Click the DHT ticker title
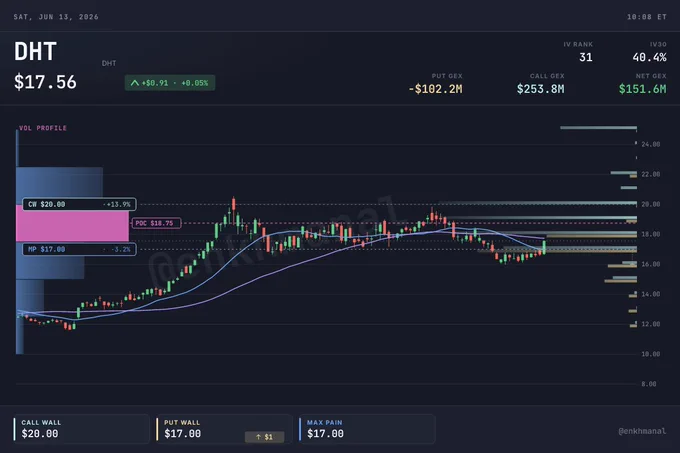Viewport: 680px width, 453px height. click(x=35, y=52)
